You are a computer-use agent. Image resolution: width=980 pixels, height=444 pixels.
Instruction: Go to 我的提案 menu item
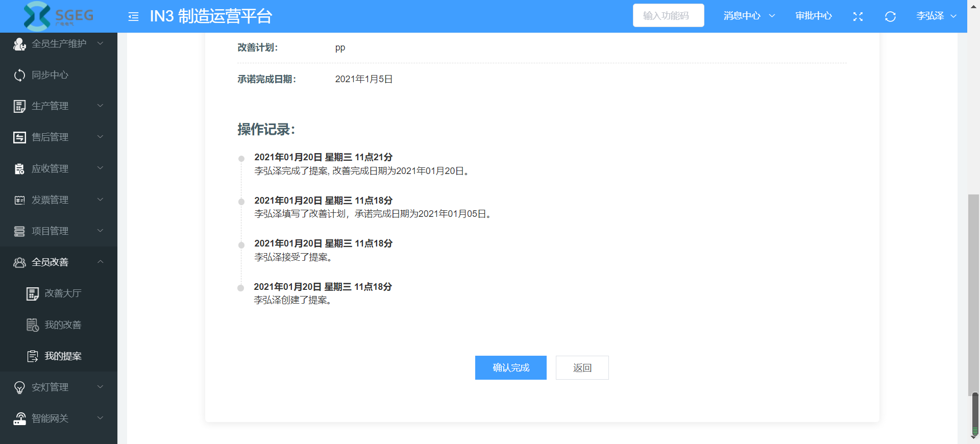click(x=63, y=356)
